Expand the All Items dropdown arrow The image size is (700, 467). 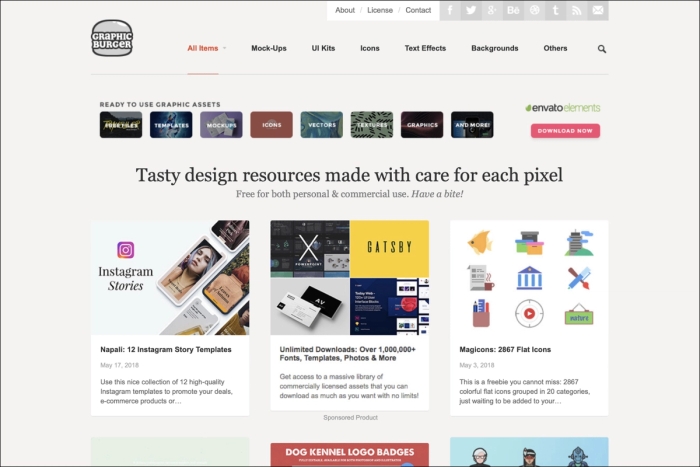pyautogui.click(x=225, y=48)
